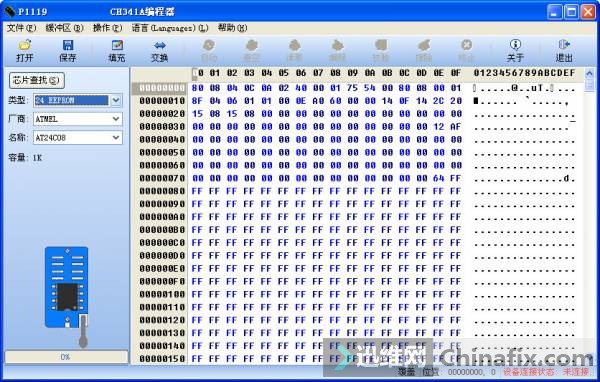The height and width of the screenshot is (382, 600).
Task: Click the 芯片查找(S) button
Action: (37, 80)
